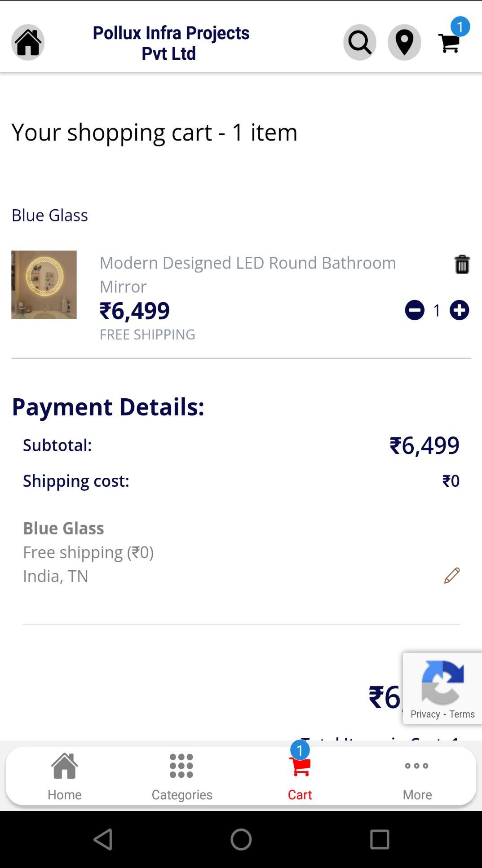Open Modern Designed LED Round Bathroom Mirror
The width and height of the screenshot is (482, 868).
pos(248,274)
